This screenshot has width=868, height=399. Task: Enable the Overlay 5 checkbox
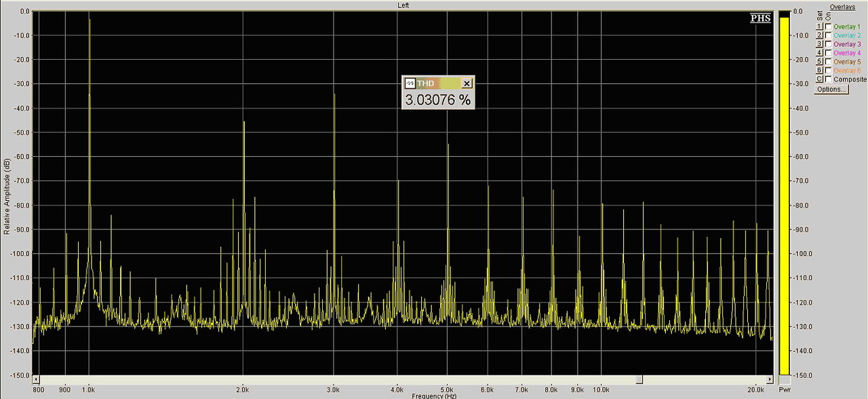coord(828,62)
